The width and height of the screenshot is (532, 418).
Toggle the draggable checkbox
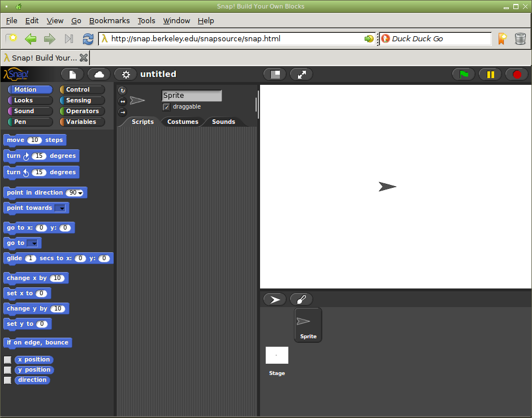click(166, 107)
